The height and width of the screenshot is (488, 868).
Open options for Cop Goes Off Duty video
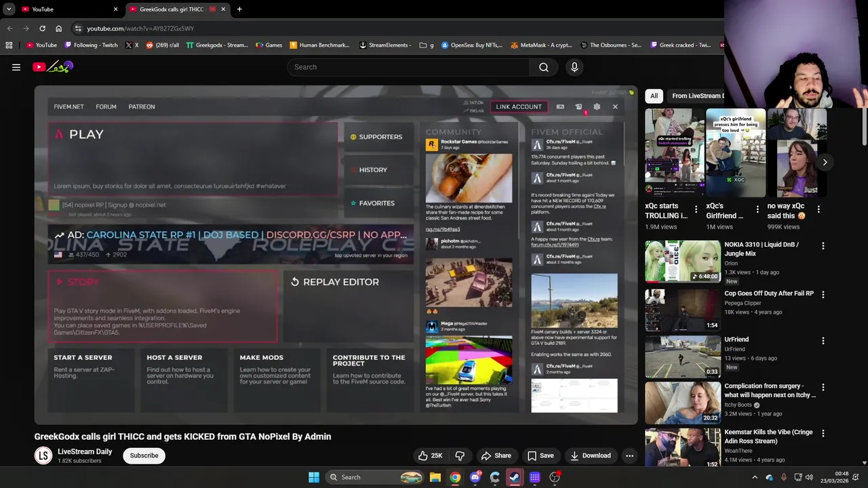click(x=823, y=294)
